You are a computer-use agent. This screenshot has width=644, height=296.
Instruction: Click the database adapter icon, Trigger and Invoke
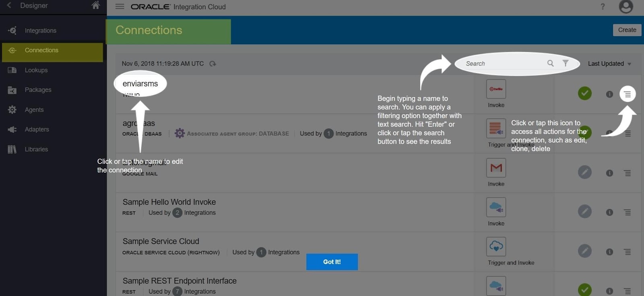coord(496,128)
